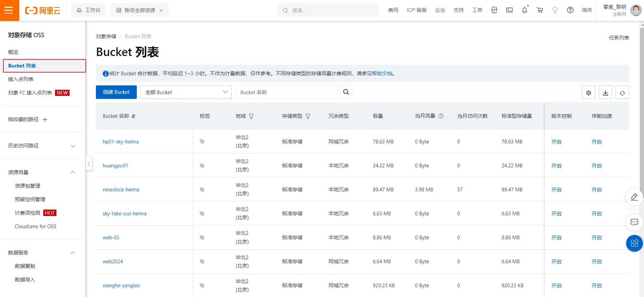Screen dimensions: 644x297
Task: Click the lightbulb tips icon
Action: click(x=555, y=10)
